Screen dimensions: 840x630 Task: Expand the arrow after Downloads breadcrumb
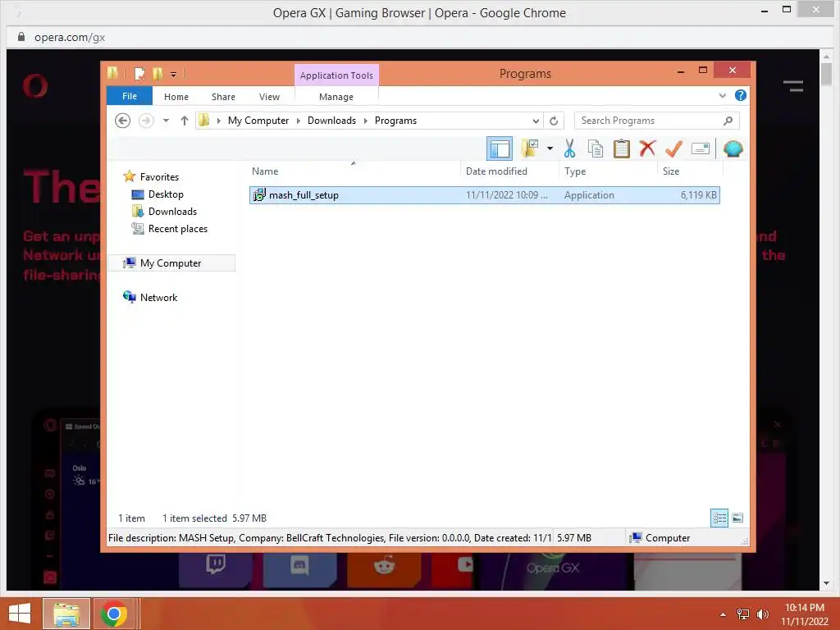(x=365, y=121)
